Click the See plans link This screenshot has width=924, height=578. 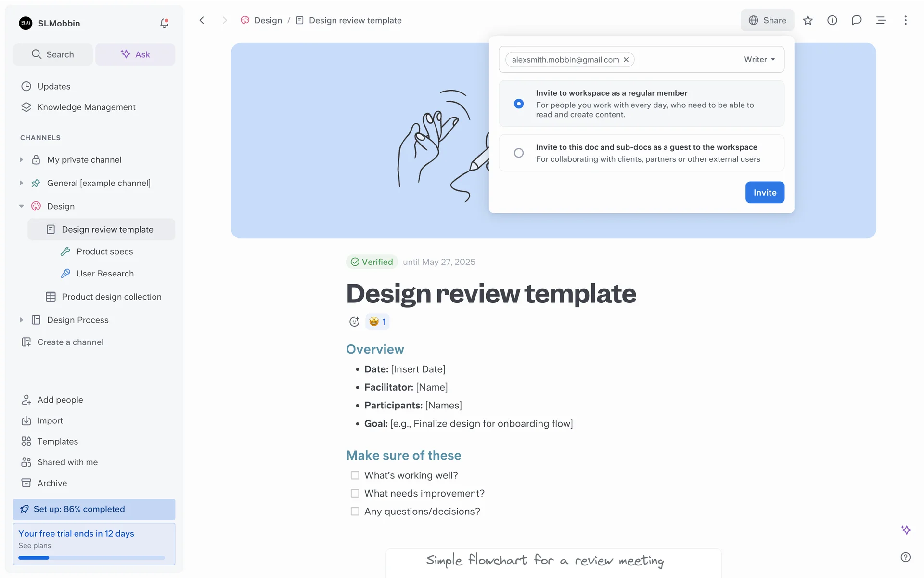coord(35,546)
